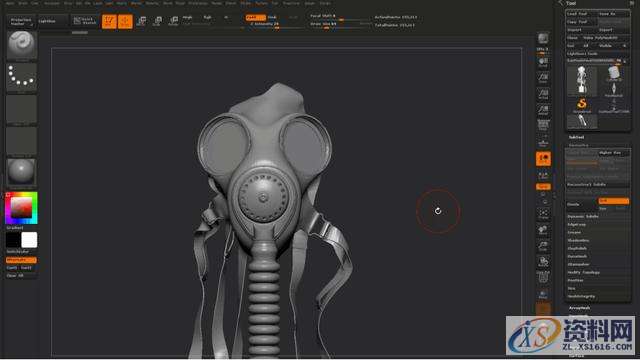Toggle the Zadd sculpt mode

point(256,18)
